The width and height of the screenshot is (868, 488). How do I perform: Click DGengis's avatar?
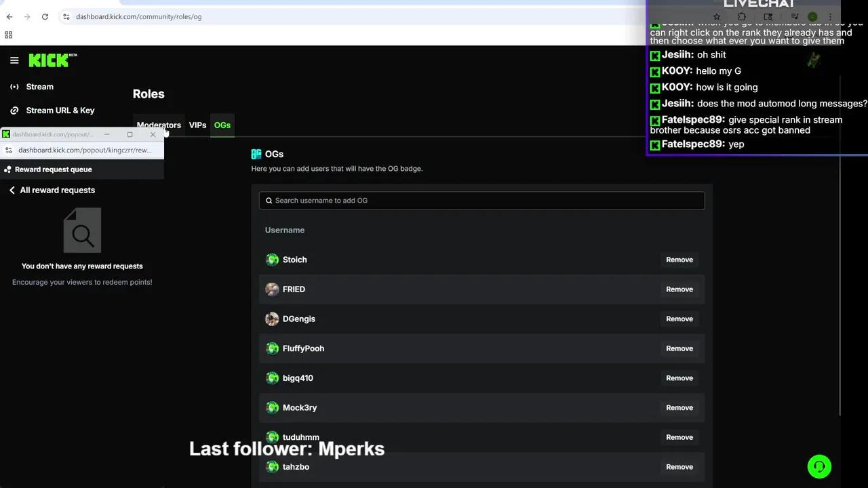point(272,319)
